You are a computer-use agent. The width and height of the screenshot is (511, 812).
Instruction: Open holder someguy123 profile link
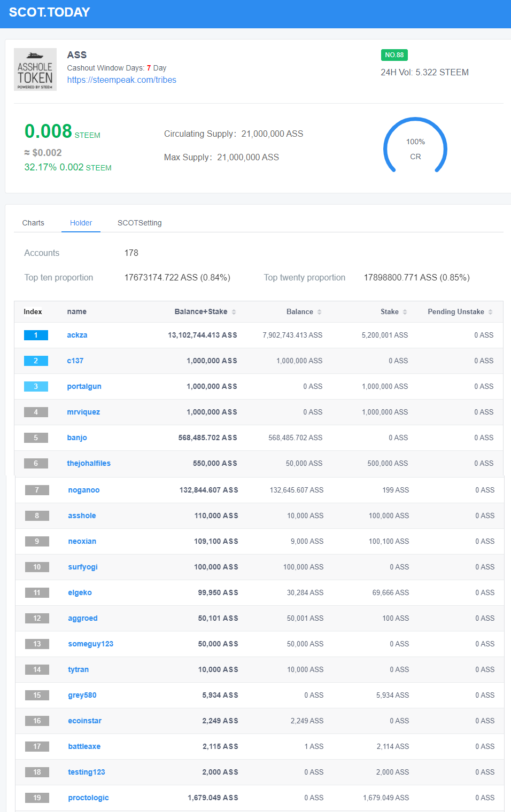click(x=90, y=644)
